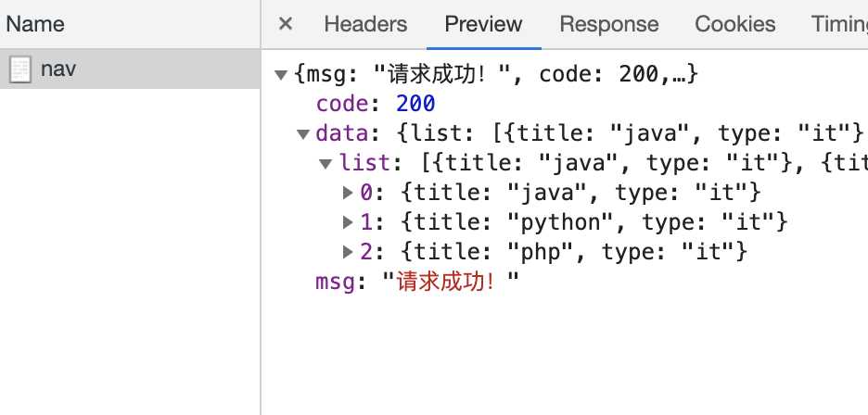The width and height of the screenshot is (868, 415).
Task: Click the document icon beside nav
Action: click(x=20, y=69)
